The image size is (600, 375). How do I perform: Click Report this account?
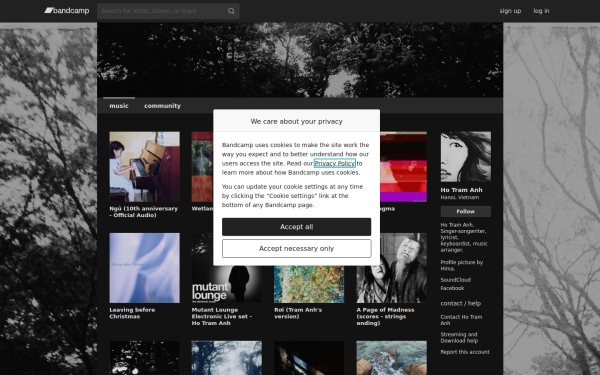click(x=465, y=352)
